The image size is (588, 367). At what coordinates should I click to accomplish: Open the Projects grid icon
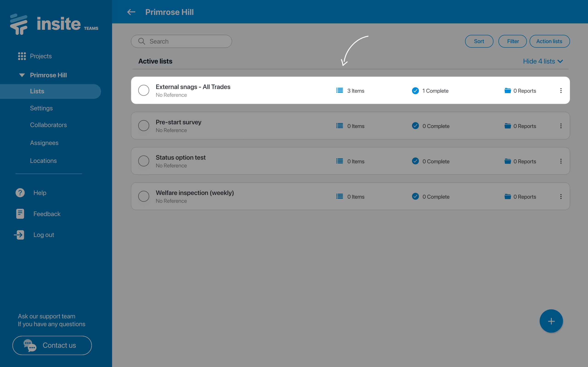(22, 56)
